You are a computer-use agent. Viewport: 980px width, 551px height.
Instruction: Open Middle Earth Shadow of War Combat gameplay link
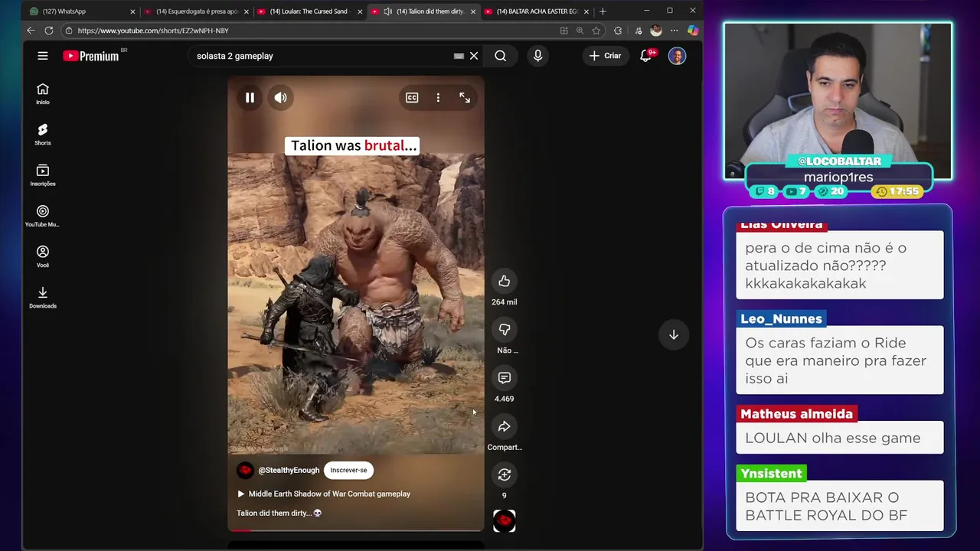[x=324, y=494]
